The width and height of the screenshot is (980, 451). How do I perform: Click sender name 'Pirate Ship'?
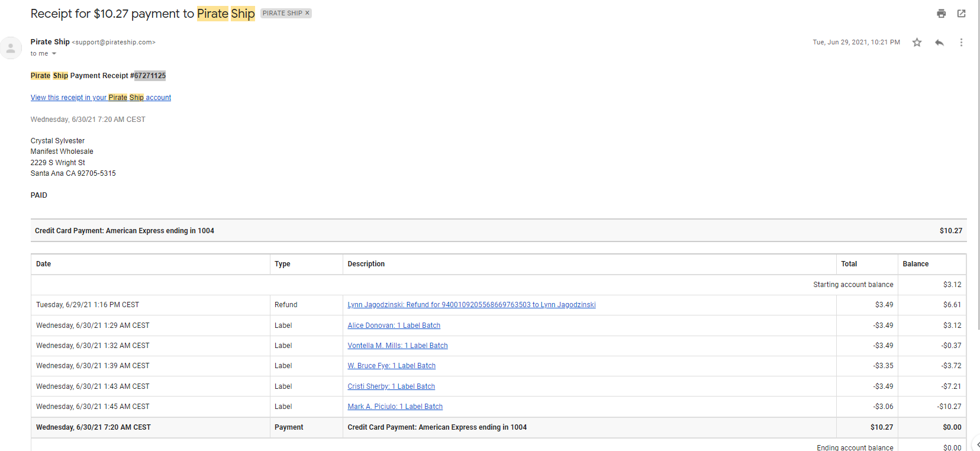click(50, 42)
